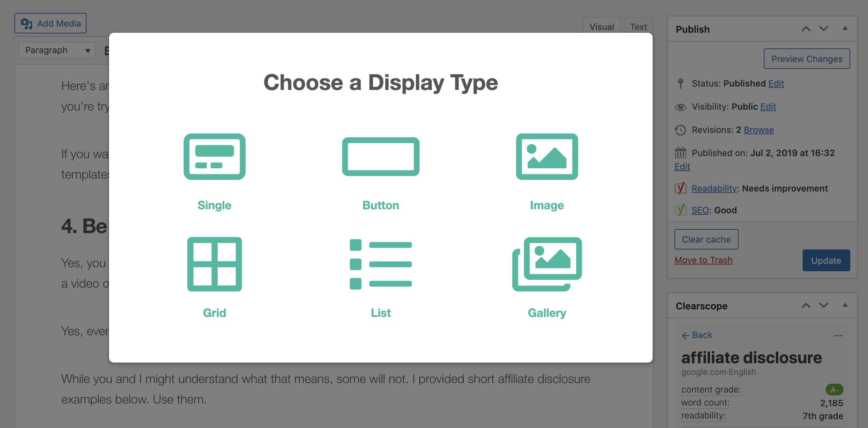The image size is (868, 428).
Task: Click the 'affiliate disclosure' heading
Action: pyautogui.click(x=751, y=358)
